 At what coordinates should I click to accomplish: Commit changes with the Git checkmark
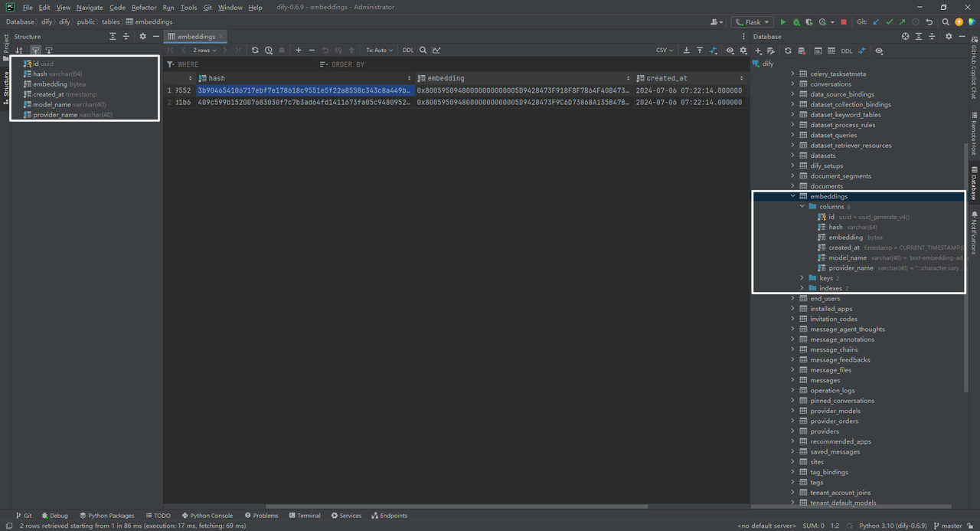click(x=889, y=22)
